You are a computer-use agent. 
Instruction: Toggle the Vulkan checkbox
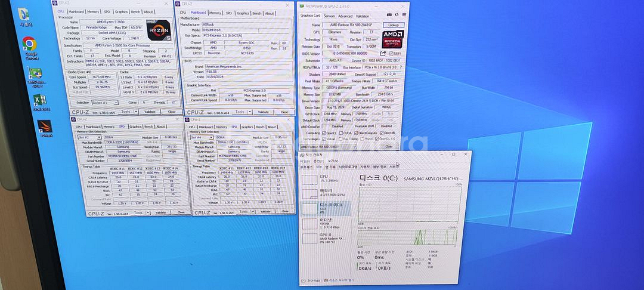324,139
